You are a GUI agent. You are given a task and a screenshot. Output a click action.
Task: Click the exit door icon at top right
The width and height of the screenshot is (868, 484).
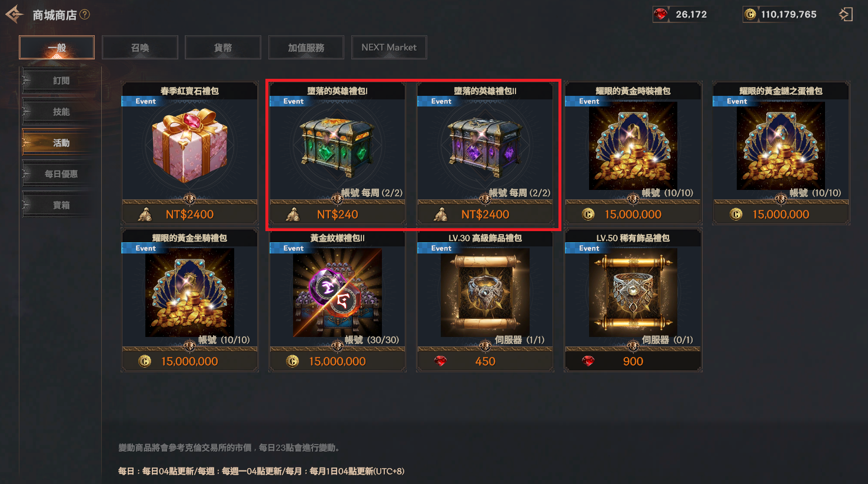(846, 14)
